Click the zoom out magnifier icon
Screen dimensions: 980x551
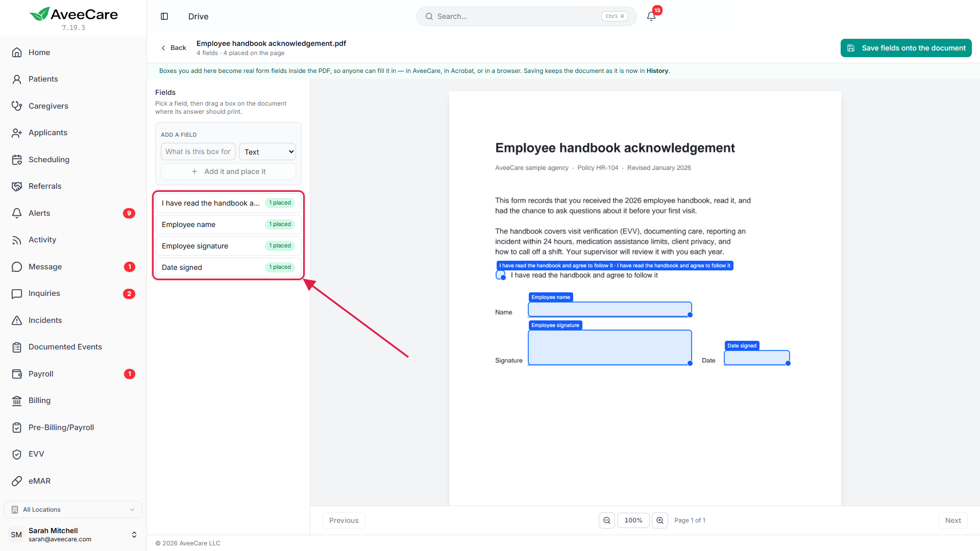point(607,520)
